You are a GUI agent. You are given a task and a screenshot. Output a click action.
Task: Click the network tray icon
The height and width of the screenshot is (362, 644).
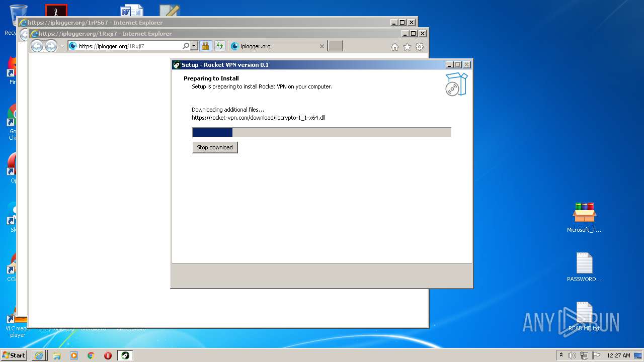pyautogui.click(x=584, y=355)
